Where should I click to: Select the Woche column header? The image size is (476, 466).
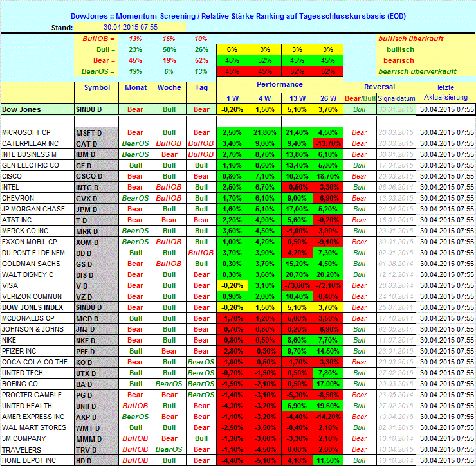(x=169, y=87)
